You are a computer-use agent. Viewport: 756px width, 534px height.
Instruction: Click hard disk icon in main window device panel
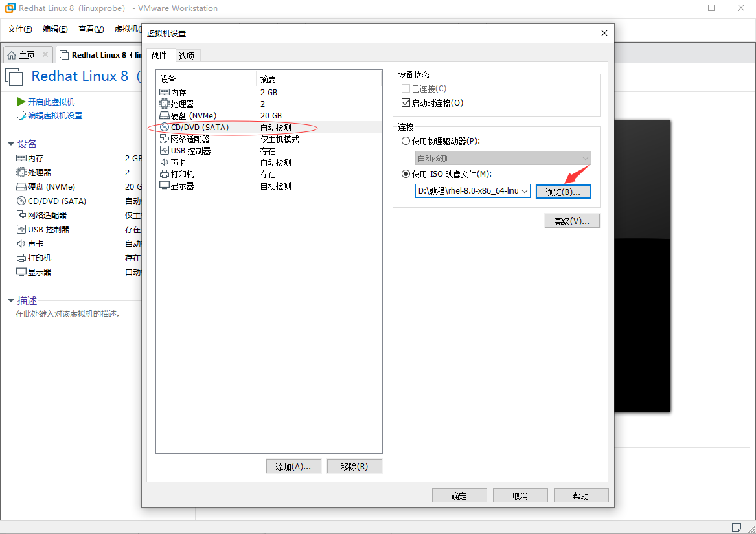coord(21,186)
